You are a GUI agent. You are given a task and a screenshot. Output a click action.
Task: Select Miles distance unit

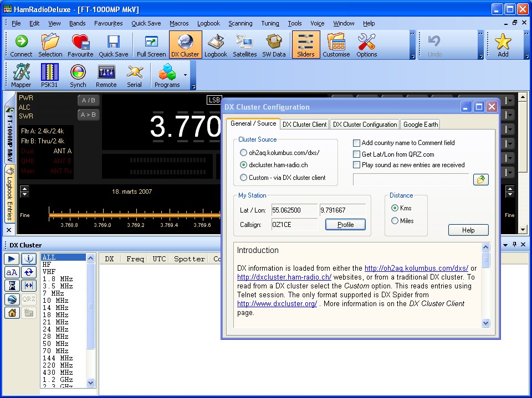(x=395, y=221)
